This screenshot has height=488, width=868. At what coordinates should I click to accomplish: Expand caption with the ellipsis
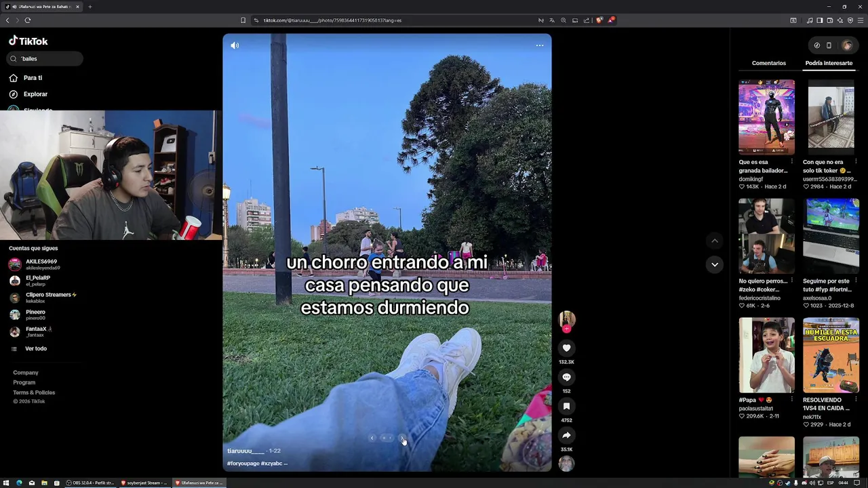pyautogui.click(x=285, y=464)
